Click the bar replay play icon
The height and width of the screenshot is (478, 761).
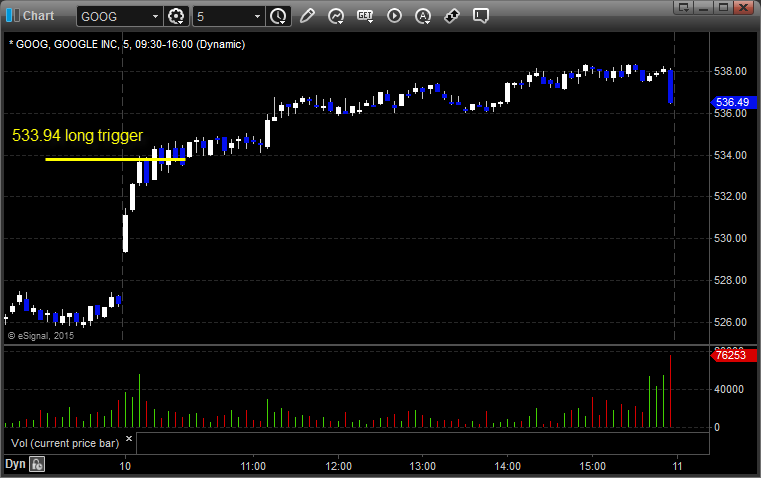tap(394, 16)
